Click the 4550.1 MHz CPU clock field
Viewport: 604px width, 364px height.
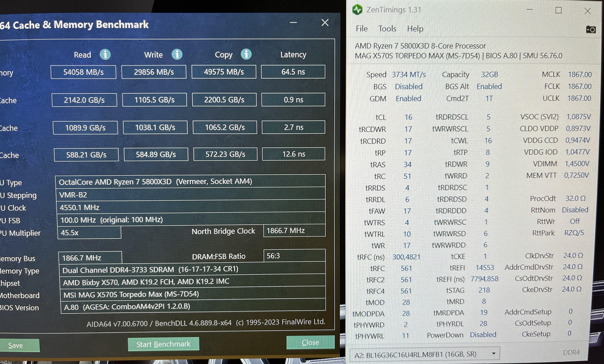(x=191, y=207)
